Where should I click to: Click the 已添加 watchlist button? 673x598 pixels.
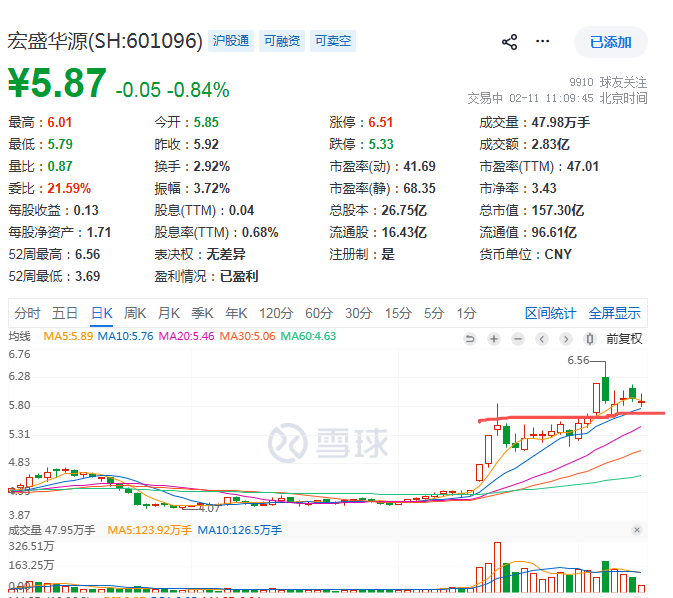610,42
